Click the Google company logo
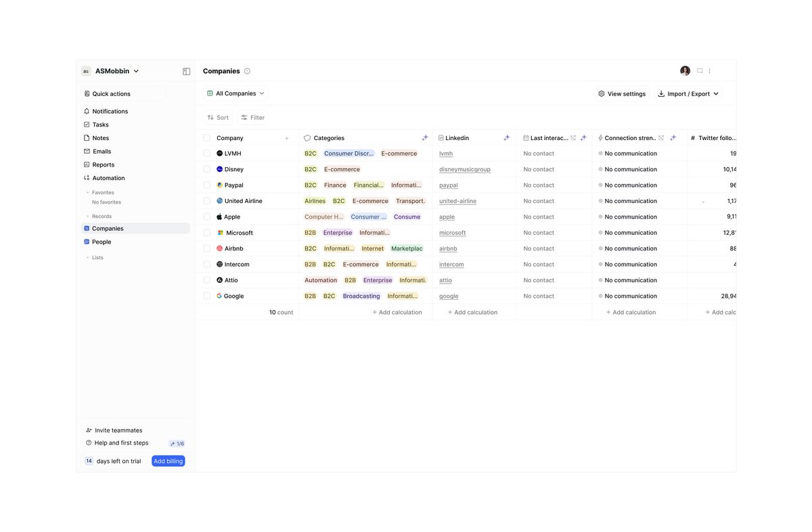 coord(219,296)
